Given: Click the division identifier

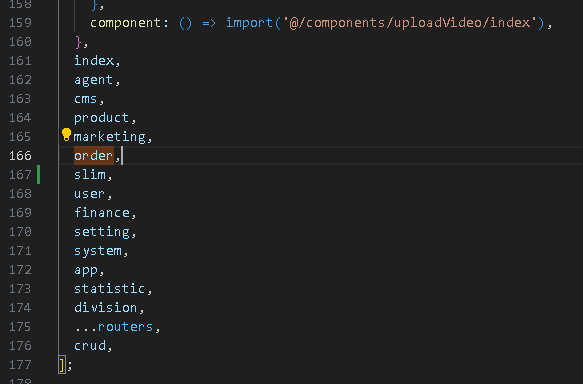Looking at the screenshot, I should (106, 307).
